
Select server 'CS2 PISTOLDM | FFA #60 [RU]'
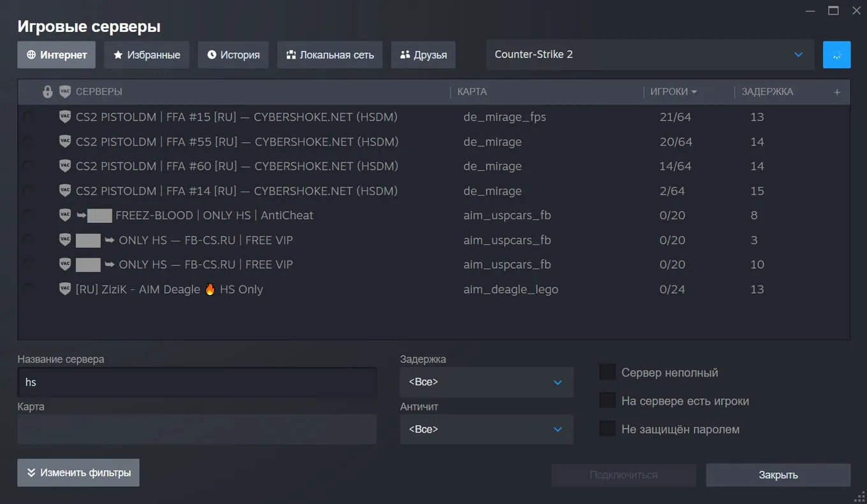237,166
